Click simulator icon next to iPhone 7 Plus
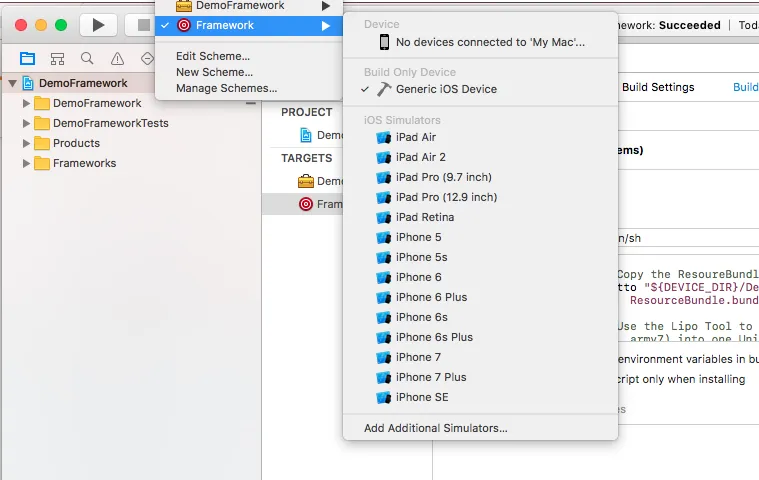 pyautogui.click(x=384, y=377)
